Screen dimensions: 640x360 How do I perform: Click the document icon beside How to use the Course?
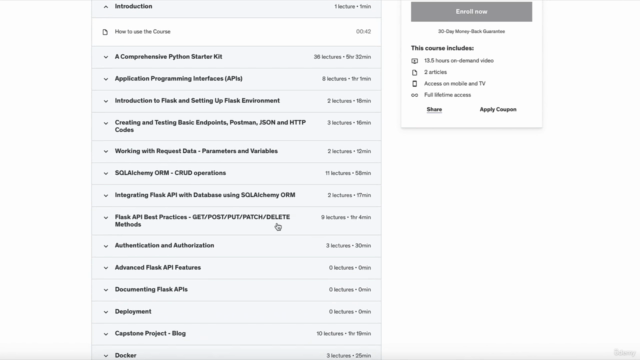pyautogui.click(x=105, y=32)
